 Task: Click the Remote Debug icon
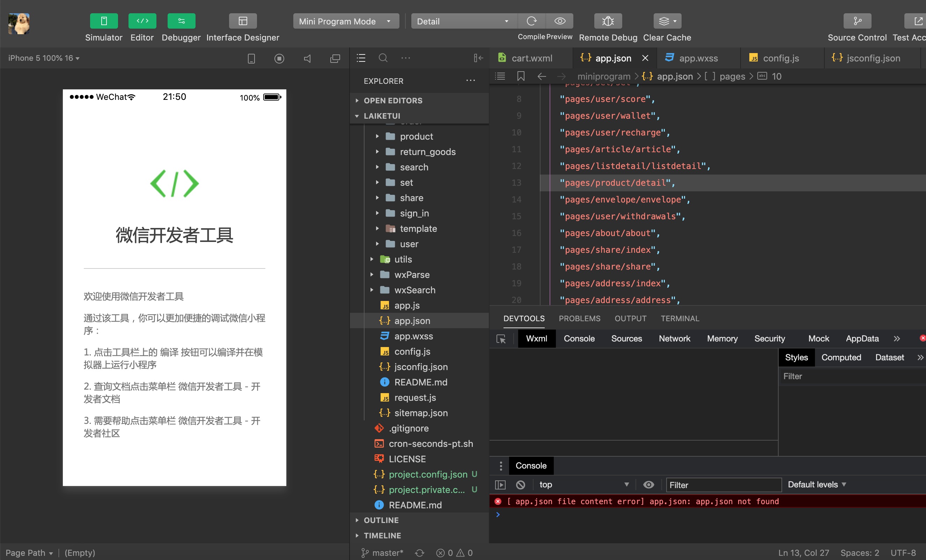607,21
